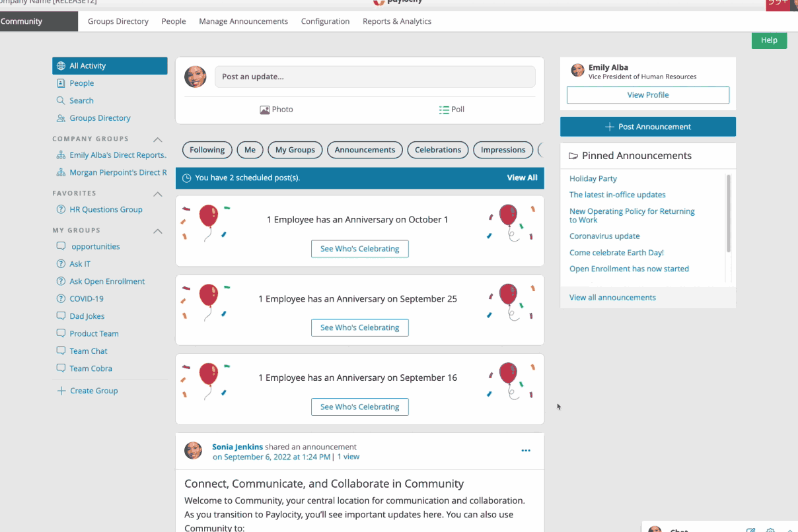
Task: Open the Groups Directory menu
Action: pyautogui.click(x=118, y=21)
